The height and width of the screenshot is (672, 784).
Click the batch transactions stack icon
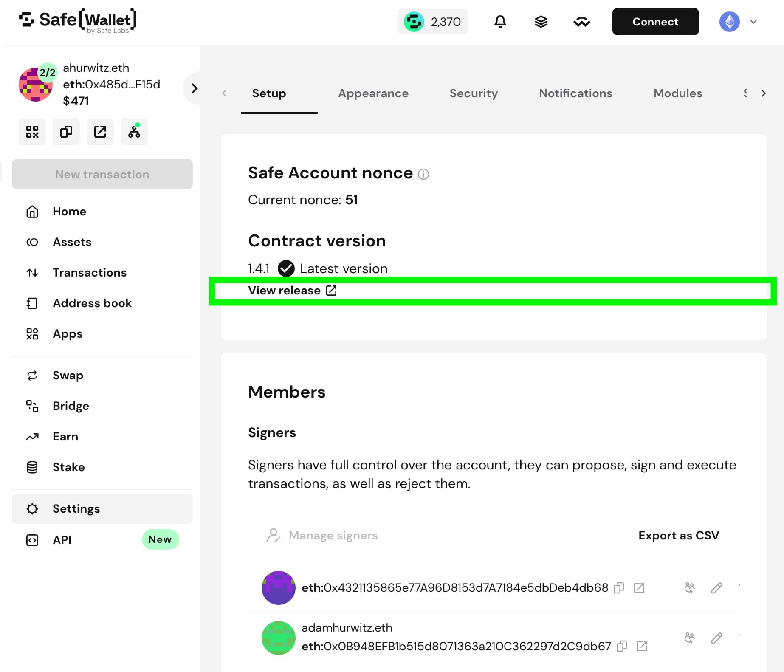coord(541,22)
